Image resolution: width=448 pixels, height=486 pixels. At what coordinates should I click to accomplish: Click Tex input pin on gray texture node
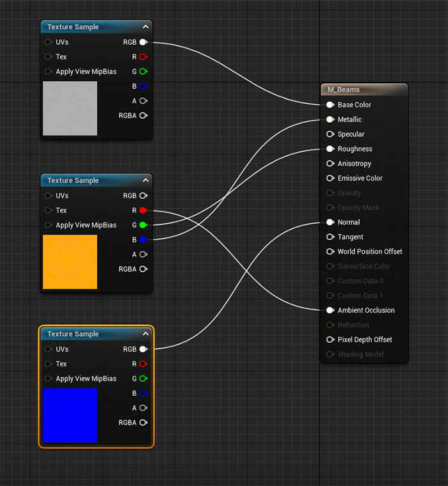(49, 57)
